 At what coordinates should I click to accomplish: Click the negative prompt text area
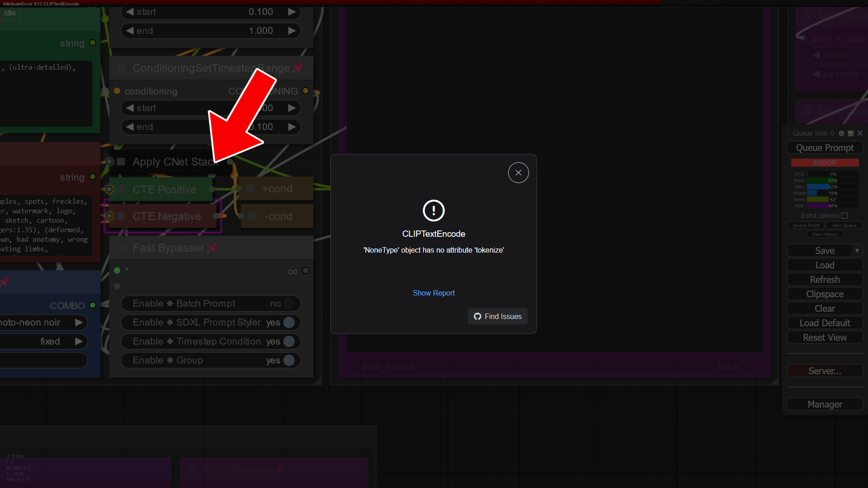[x=45, y=225]
